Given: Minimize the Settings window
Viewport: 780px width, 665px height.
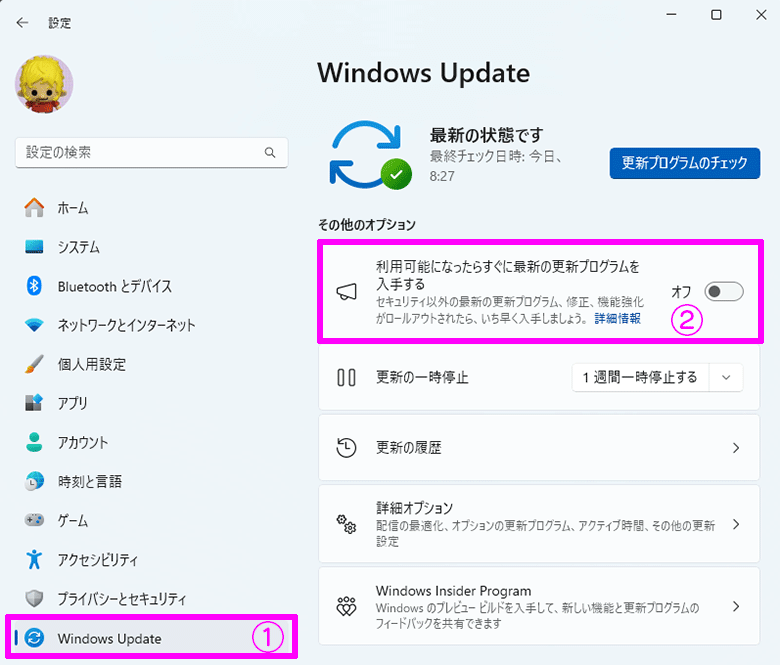Looking at the screenshot, I should tap(672, 15).
